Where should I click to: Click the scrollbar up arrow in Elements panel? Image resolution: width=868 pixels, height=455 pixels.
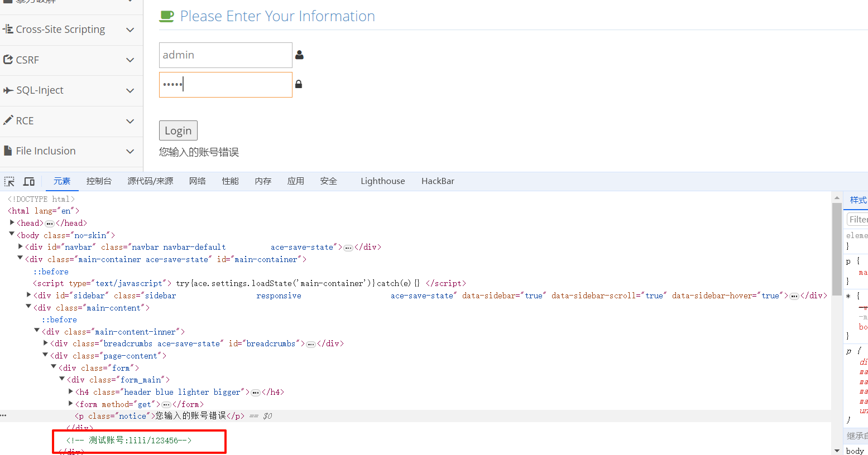pyautogui.click(x=836, y=197)
